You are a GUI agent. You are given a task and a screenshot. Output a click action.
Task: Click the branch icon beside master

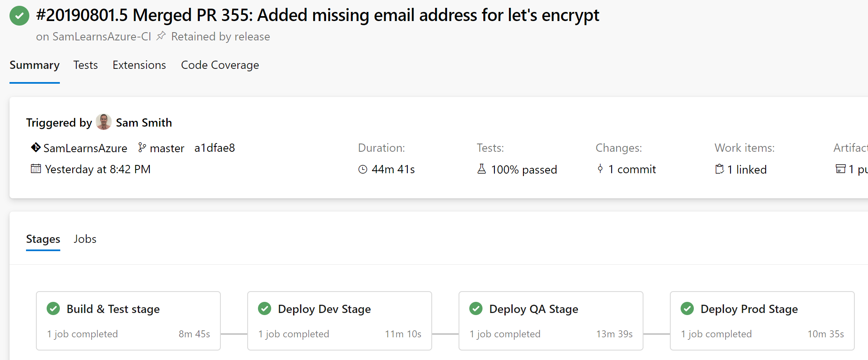tap(142, 148)
